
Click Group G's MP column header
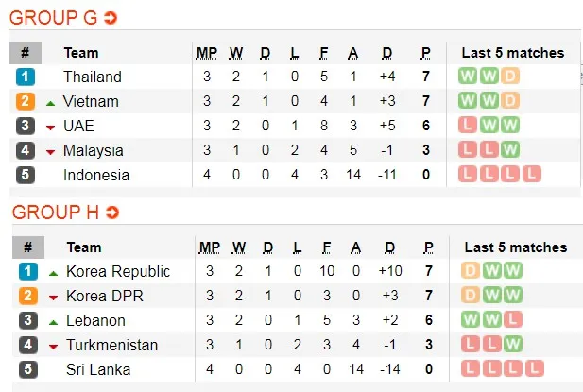tap(206, 53)
